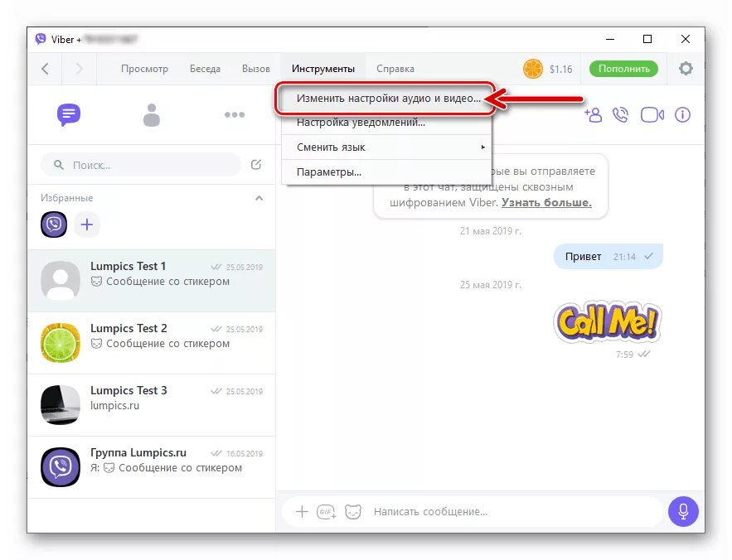Open the Справка menu
The width and height of the screenshot is (732, 560).
pyautogui.click(x=395, y=69)
